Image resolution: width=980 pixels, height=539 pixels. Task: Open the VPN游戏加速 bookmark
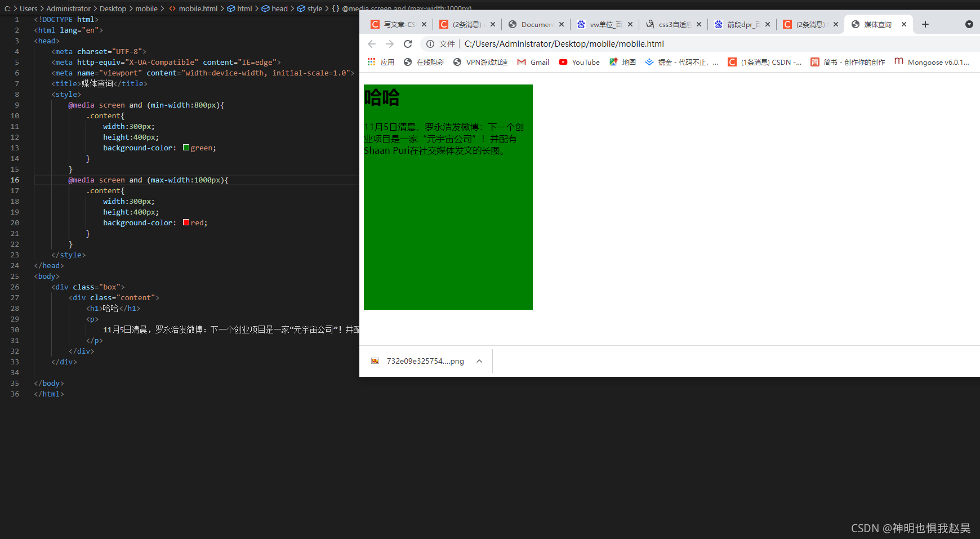click(480, 62)
